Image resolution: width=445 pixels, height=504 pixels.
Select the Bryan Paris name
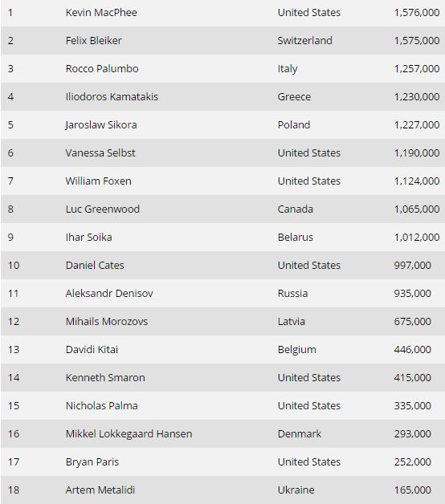click(92, 462)
